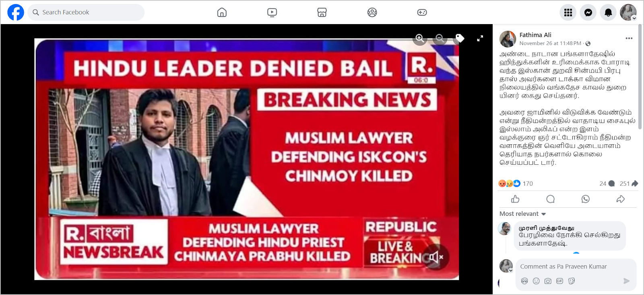The image size is (644, 295).
Task: Open the Messenger icon
Action: 588,12
